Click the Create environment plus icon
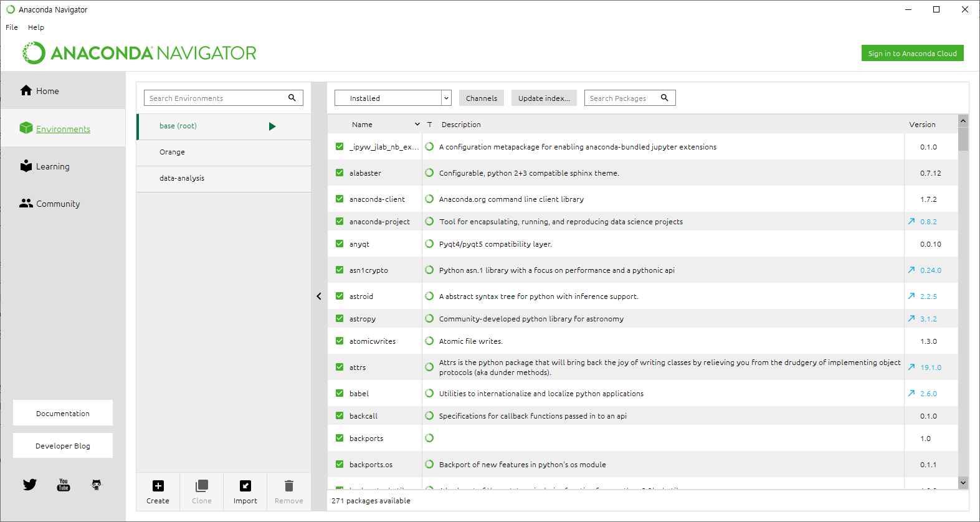 [x=158, y=486]
